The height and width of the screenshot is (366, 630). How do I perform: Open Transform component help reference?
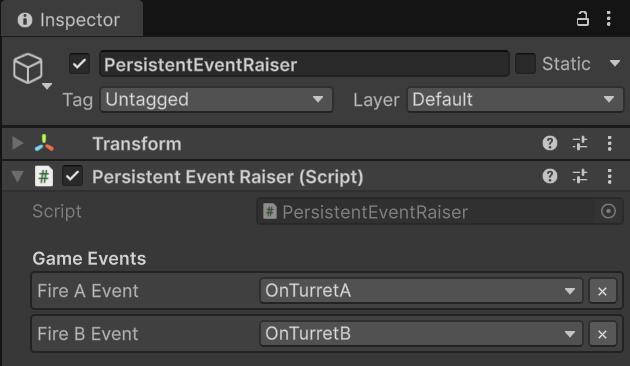point(550,143)
